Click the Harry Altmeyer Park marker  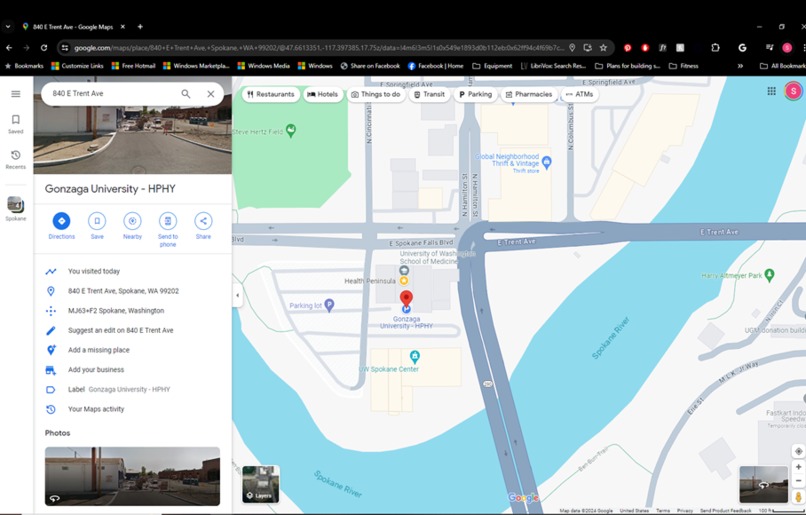coord(769,275)
